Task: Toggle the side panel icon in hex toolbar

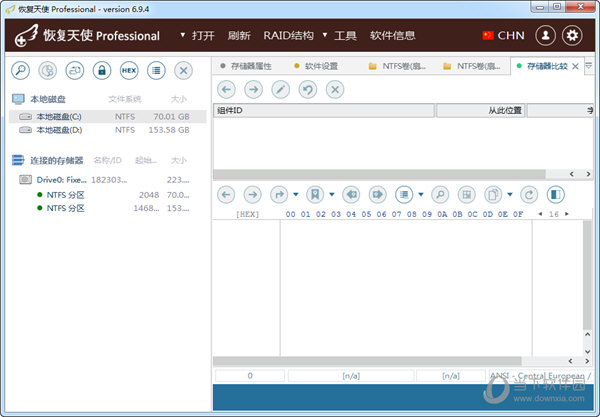Action: coord(556,194)
